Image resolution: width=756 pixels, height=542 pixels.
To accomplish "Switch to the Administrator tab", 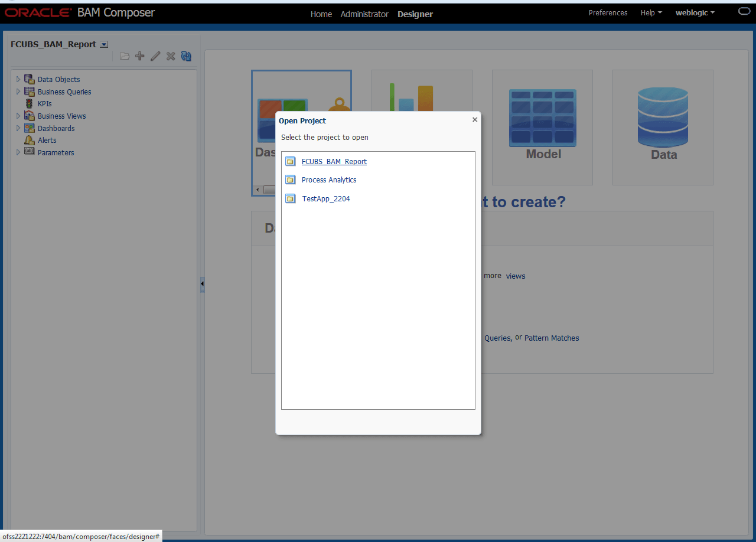I will [364, 14].
